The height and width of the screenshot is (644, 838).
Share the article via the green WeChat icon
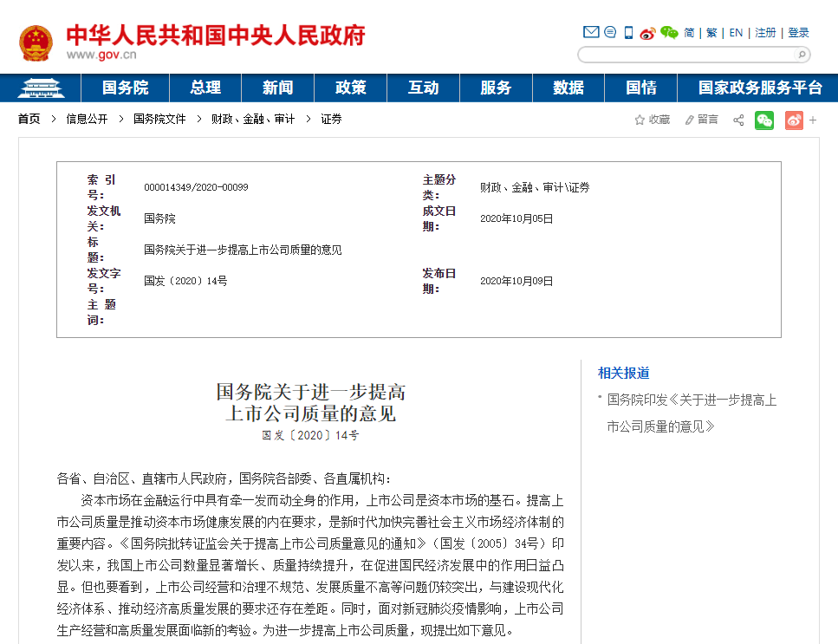tap(763, 120)
